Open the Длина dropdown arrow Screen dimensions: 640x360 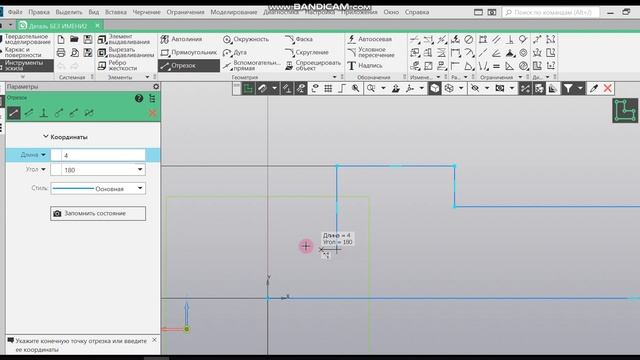pos(43,155)
